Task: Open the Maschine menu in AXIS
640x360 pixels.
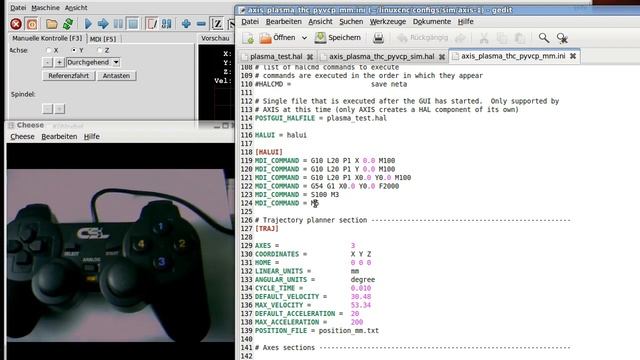Action: click(x=45, y=8)
